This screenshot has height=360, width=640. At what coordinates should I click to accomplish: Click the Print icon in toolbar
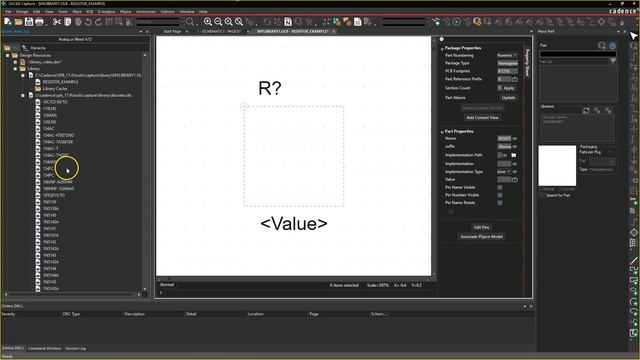point(39,22)
